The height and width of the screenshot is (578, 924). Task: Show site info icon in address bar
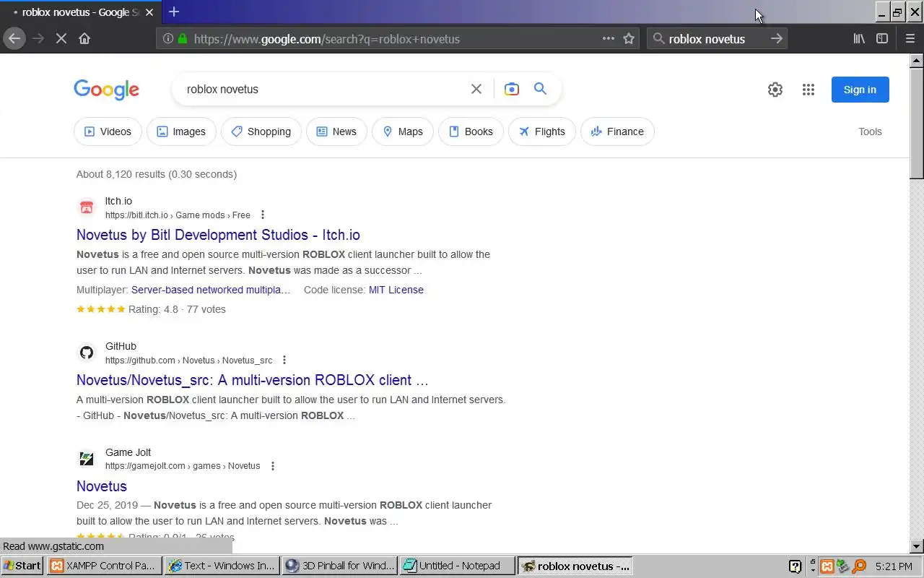click(167, 39)
